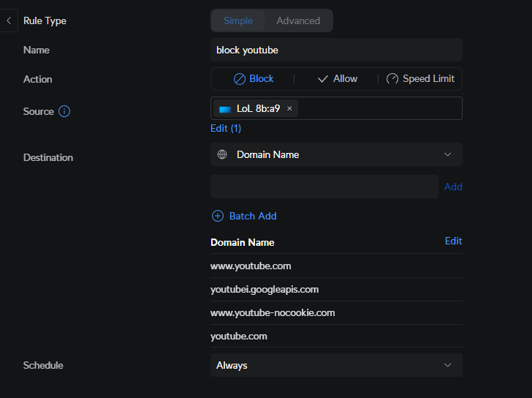532x398 pixels.
Task: Expand the Schedule Always dropdown
Action: (336, 365)
